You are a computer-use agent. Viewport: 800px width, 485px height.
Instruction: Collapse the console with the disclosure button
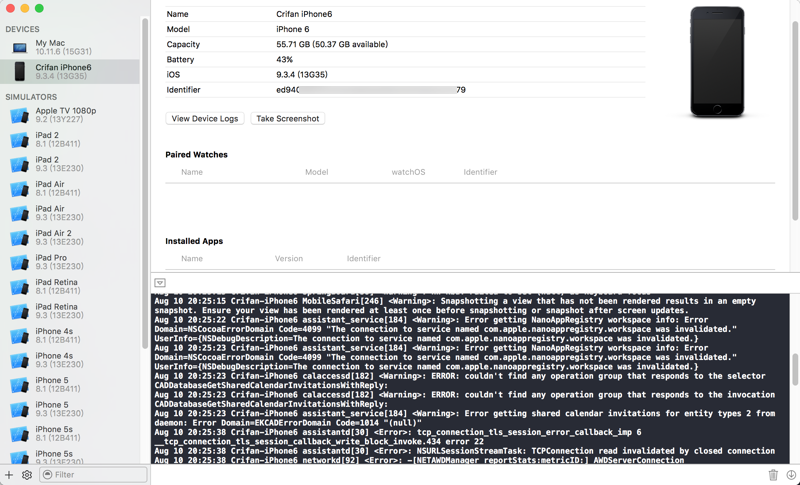[x=160, y=283]
